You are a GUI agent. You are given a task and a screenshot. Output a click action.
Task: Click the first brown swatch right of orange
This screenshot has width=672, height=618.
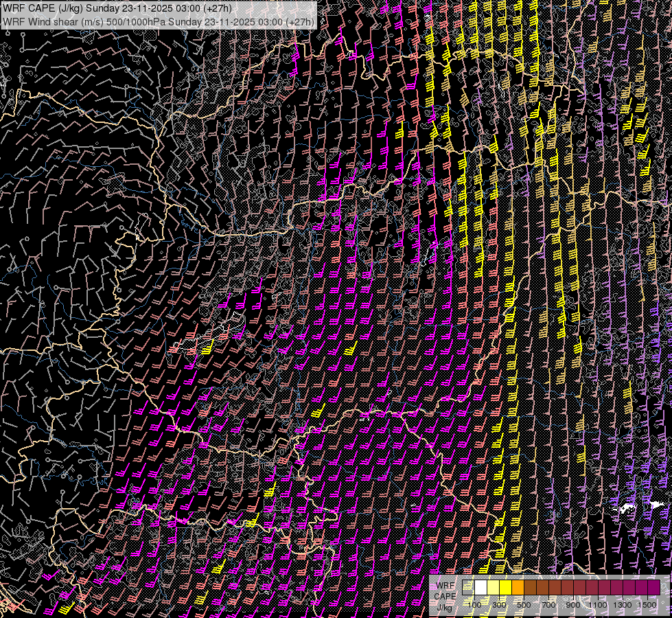[x=531, y=588]
